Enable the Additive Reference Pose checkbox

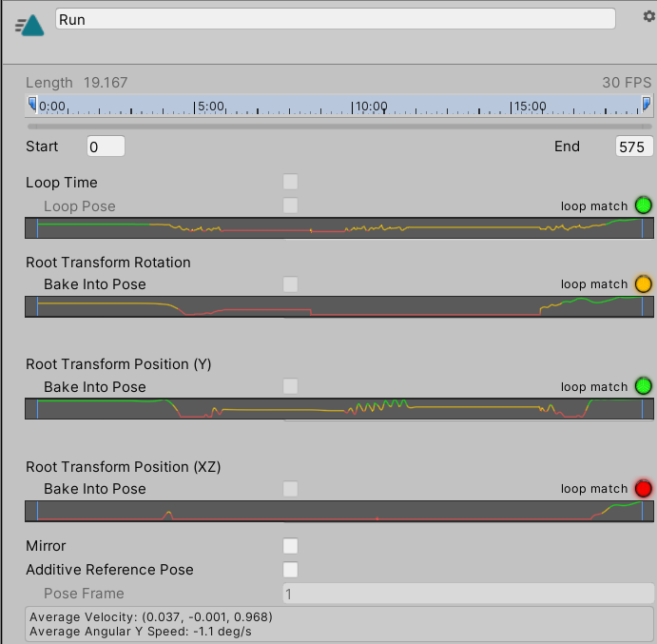pos(290,570)
